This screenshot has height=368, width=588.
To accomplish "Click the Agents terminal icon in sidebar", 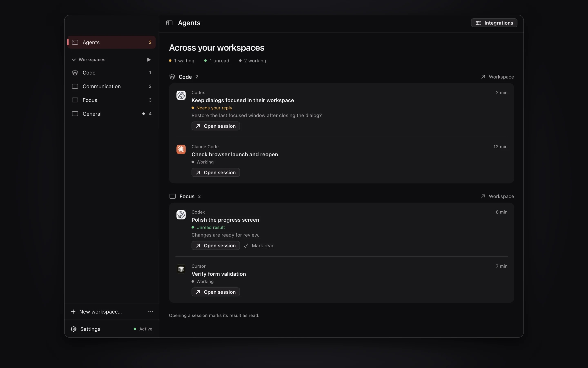I will [75, 42].
